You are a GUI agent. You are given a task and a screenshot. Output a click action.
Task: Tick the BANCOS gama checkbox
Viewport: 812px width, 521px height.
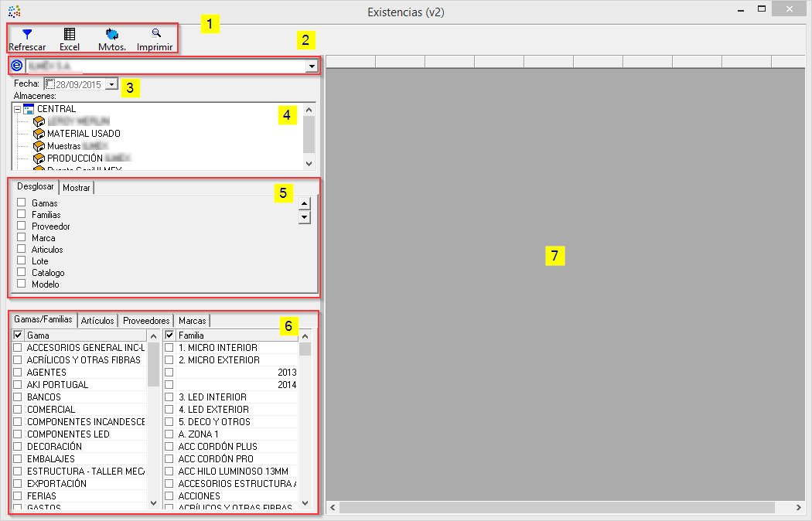pos(18,397)
